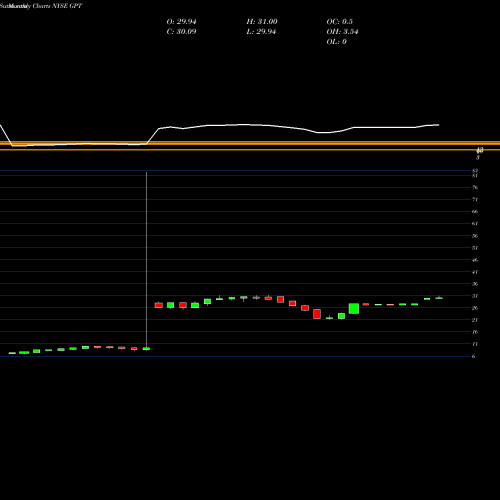This screenshot has width=500, height=500.
Task: Click the '66' price axis label
Action: pyautogui.click(x=475, y=211)
